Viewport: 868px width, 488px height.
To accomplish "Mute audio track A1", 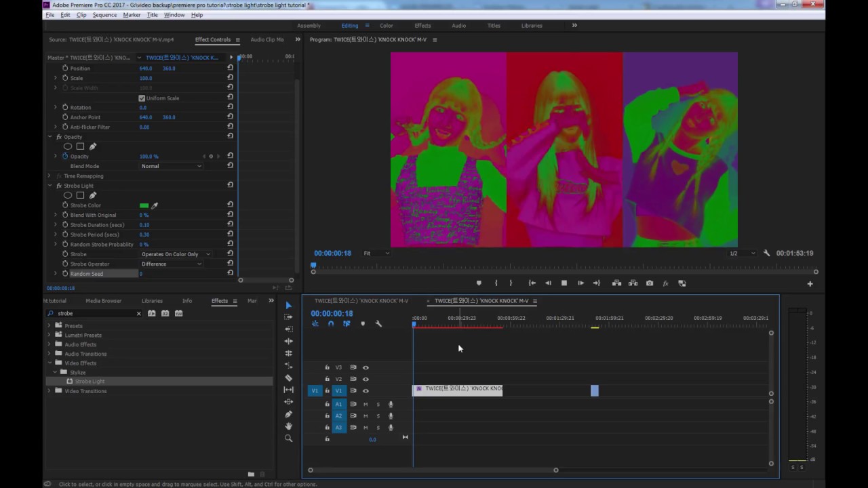I will 366,405.
